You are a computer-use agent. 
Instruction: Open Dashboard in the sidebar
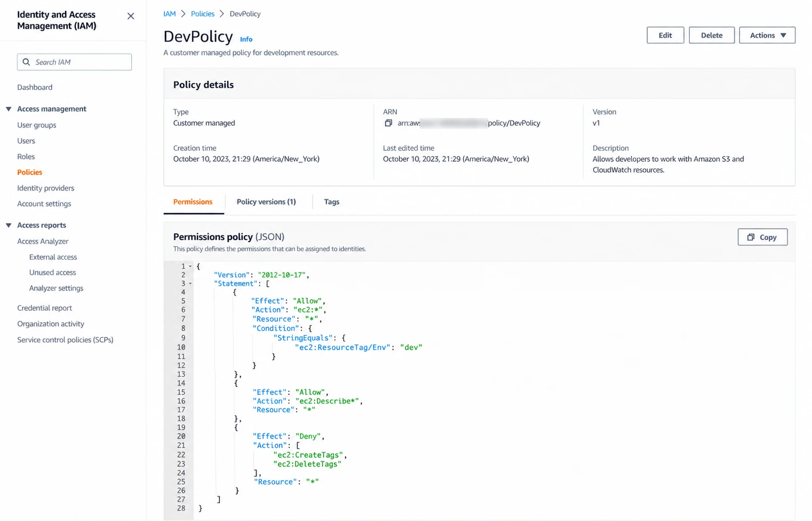[x=35, y=87]
